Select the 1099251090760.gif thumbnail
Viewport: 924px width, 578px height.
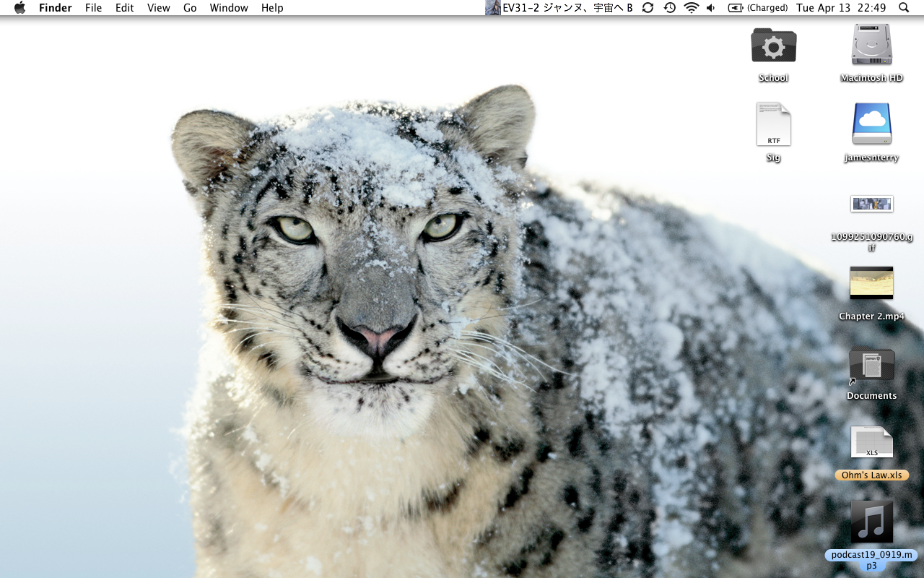pyautogui.click(x=872, y=204)
